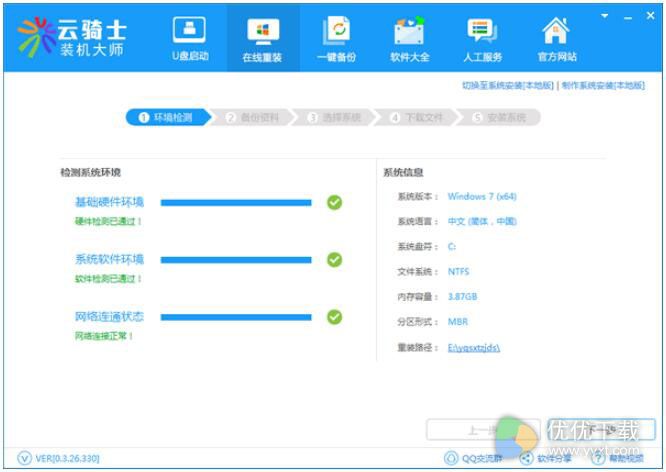Viewport: 666px width, 472px height.
Task: Click the 基础硬件环境 progress bar
Action: tap(236, 203)
